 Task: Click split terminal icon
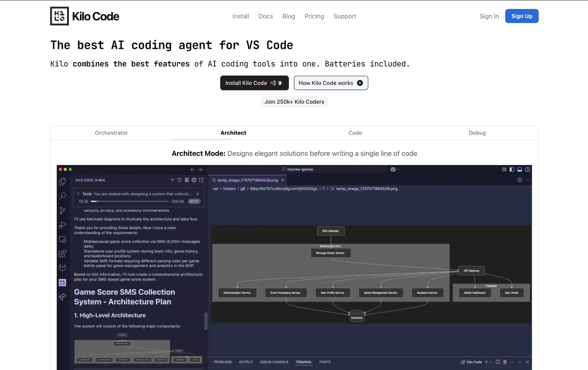click(x=498, y=362)
